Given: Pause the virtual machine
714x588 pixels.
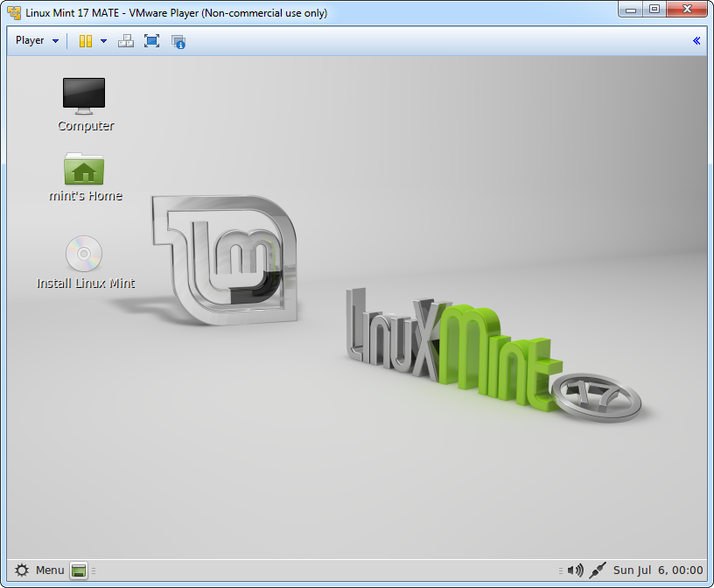Looking at the screenshot, I should (86, 41).
